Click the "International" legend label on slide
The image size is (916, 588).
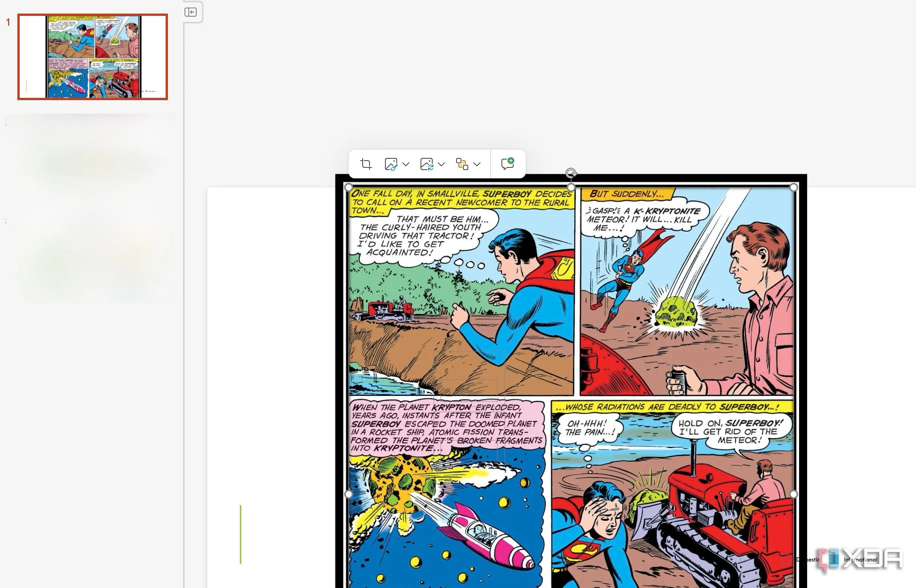860,559
